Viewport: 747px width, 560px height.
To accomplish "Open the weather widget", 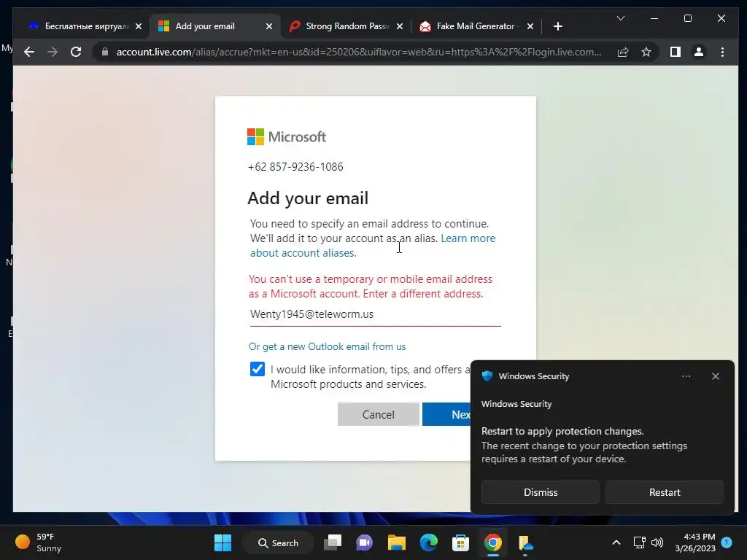I will coord(39,542).
